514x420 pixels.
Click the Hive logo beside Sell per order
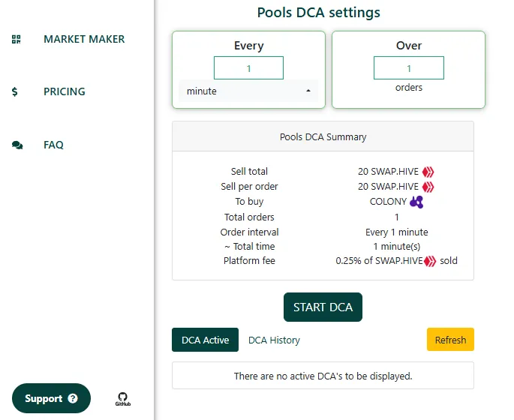tap(428, 187)
